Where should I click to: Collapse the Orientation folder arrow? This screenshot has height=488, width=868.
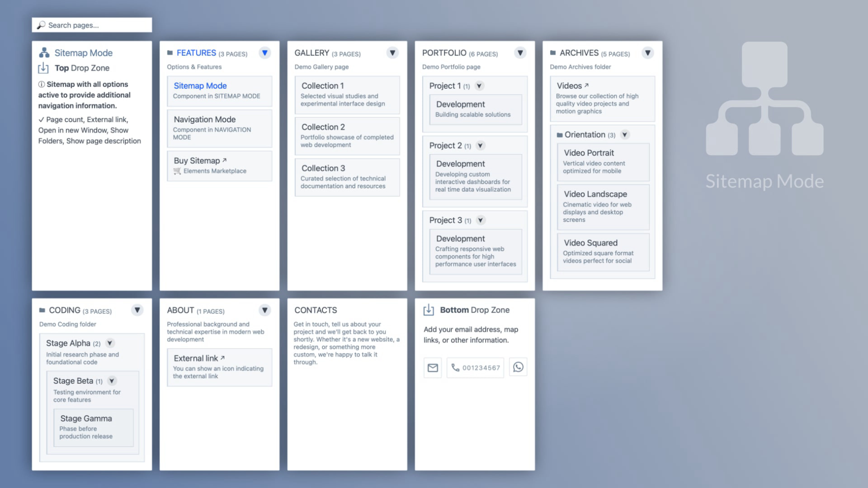click(624, 135)
